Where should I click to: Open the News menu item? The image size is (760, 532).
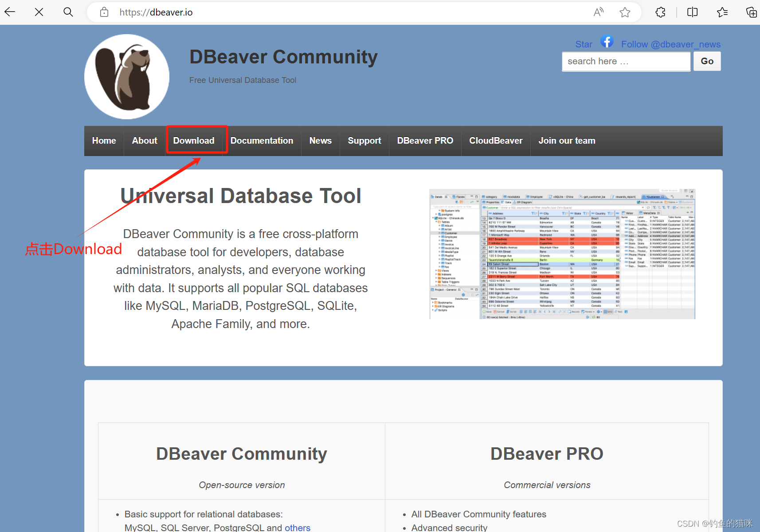[321, 141]
